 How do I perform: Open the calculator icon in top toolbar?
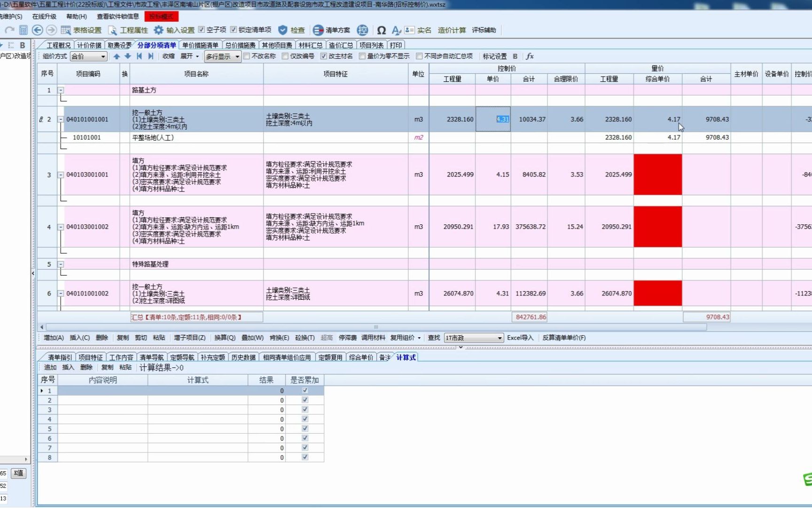(x=23, y=30)
